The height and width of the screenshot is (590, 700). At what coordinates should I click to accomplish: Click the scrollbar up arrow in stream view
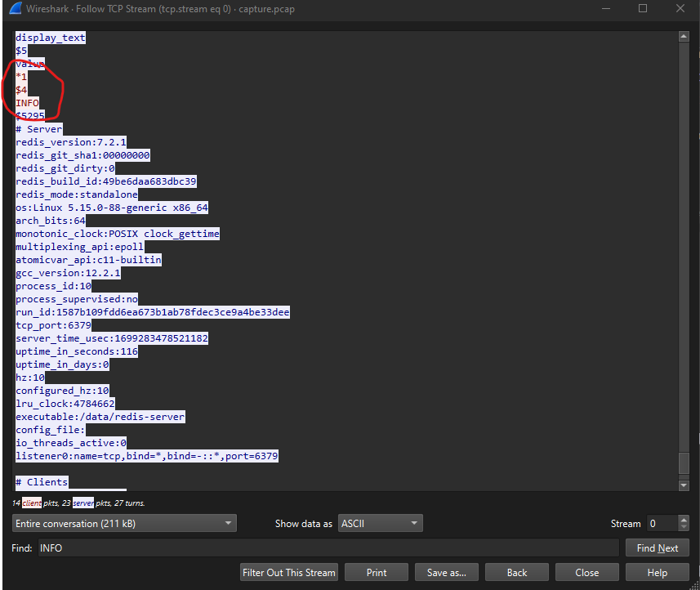pos(684,36)
